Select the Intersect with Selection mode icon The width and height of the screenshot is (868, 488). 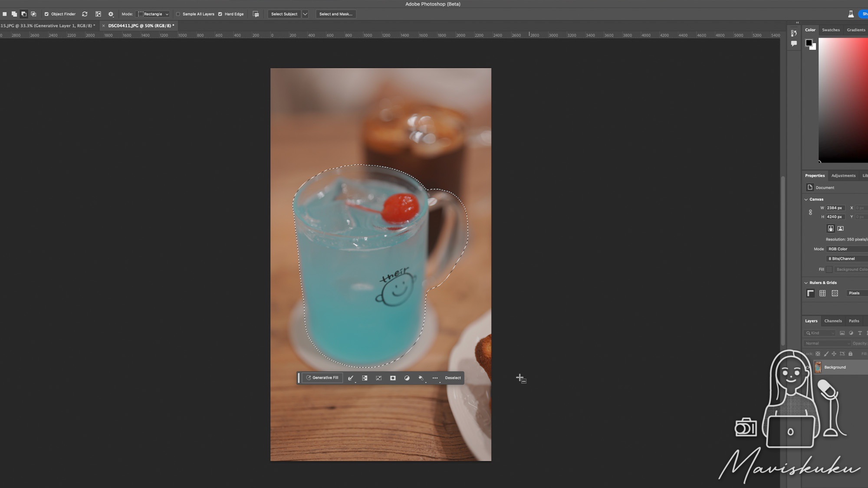pyautogui.click(x=33, y=14)
